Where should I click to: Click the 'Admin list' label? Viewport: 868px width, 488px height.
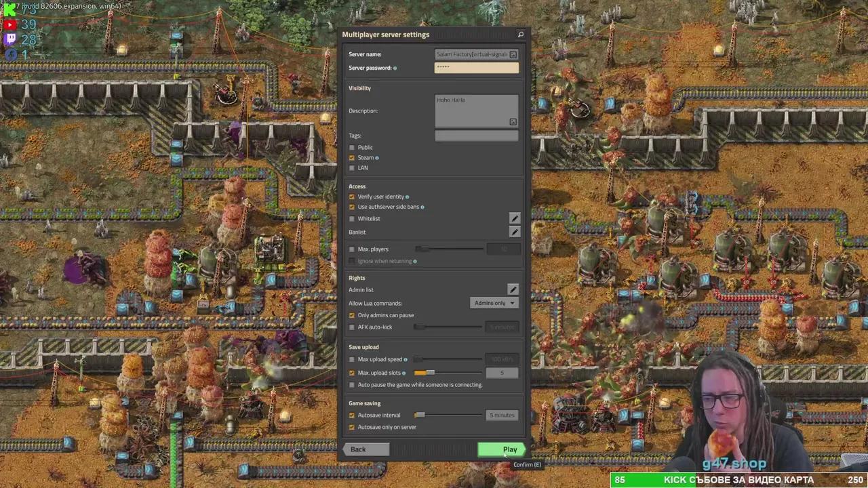point(361,289)
